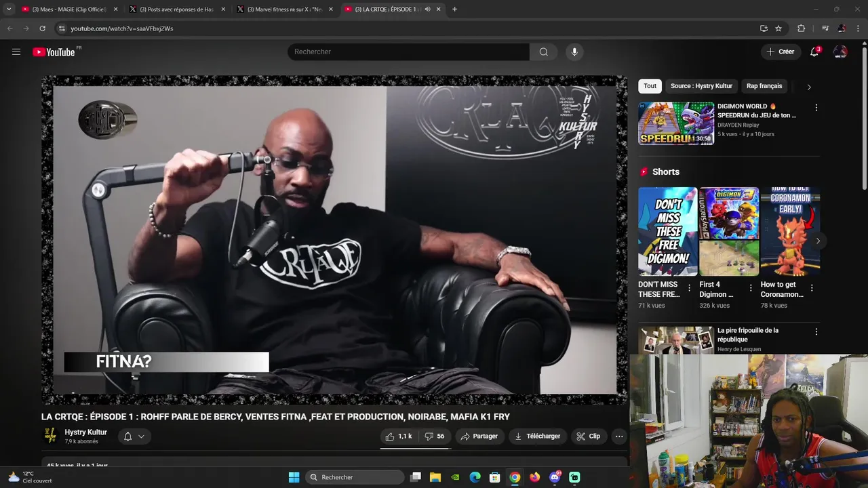Open the Henry de Lesquen channel link
The image size is (868, 488).
point(739,349)
